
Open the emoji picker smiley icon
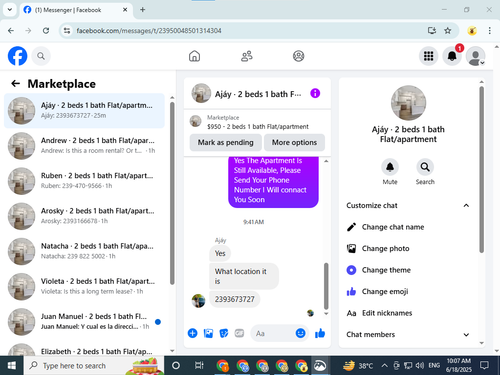[300, 333]
